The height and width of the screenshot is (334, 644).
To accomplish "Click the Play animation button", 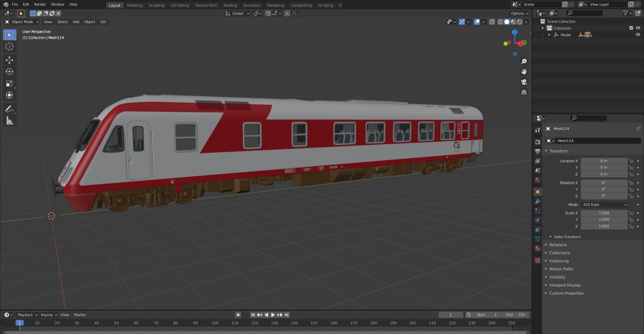I will pos(273,315).
